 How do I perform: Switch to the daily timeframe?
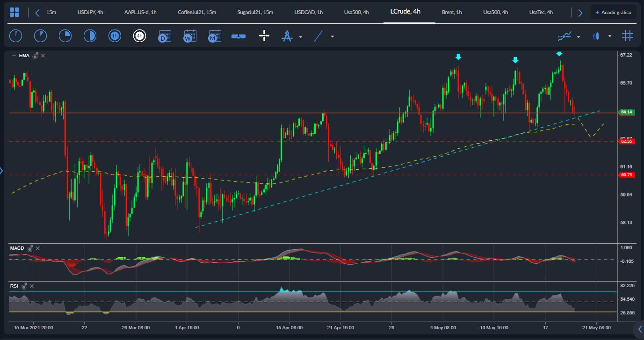point(165,36)
